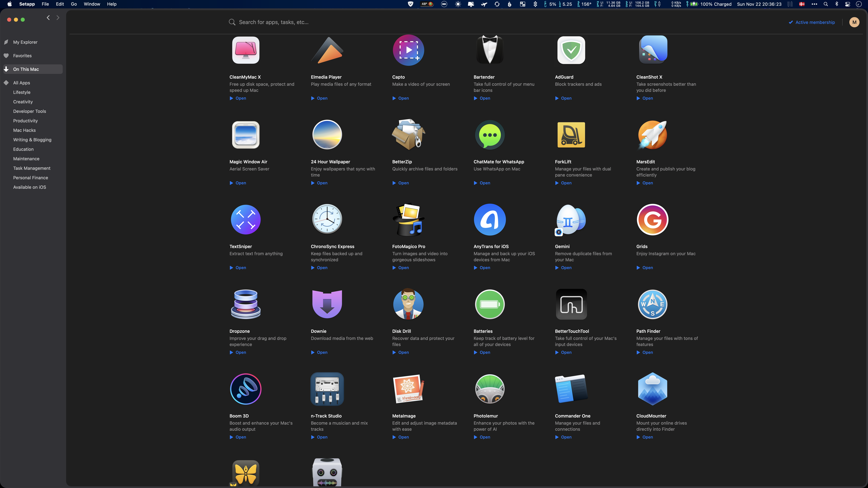This screenshot has width=868, height=488.
Task: Click Open link under Capto
Action: click(401, 98)
